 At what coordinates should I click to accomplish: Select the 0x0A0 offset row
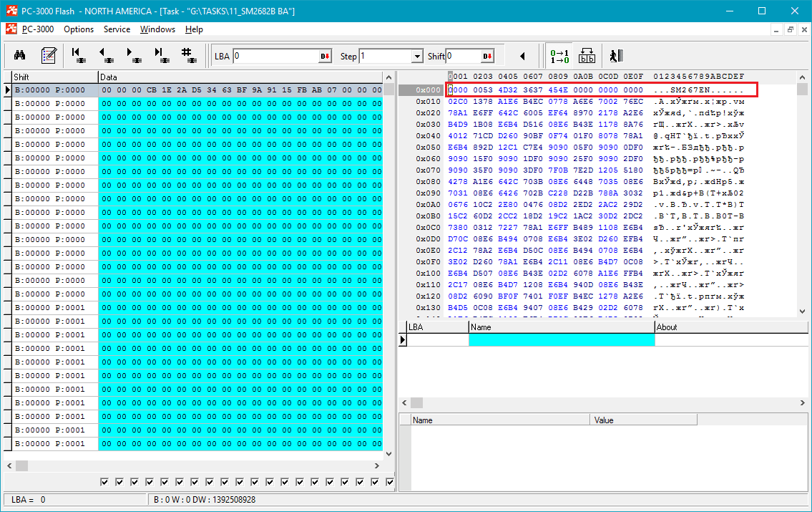pos(428,205)
